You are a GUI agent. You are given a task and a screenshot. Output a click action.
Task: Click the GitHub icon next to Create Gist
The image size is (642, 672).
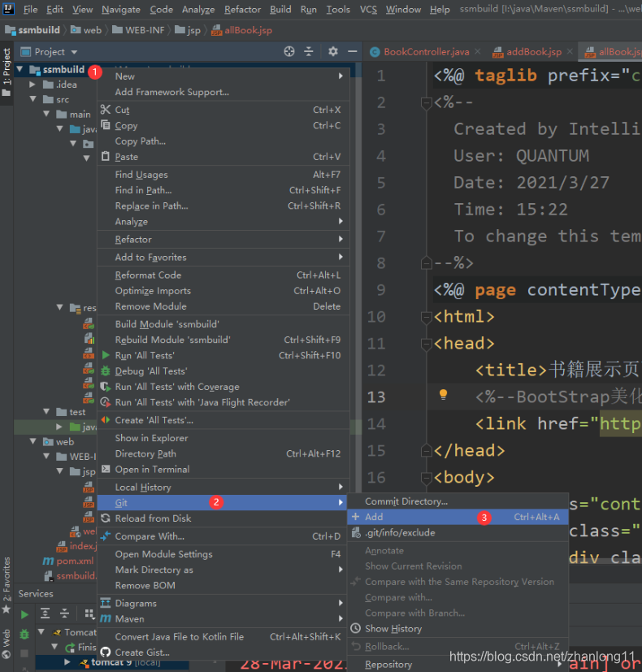pyautogui.click(x=106, y=652)
